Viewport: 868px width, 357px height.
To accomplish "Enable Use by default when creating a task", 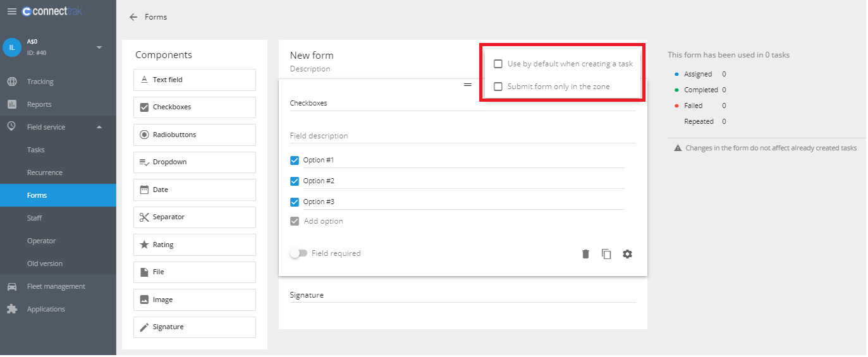I will (x=498, y=64).
